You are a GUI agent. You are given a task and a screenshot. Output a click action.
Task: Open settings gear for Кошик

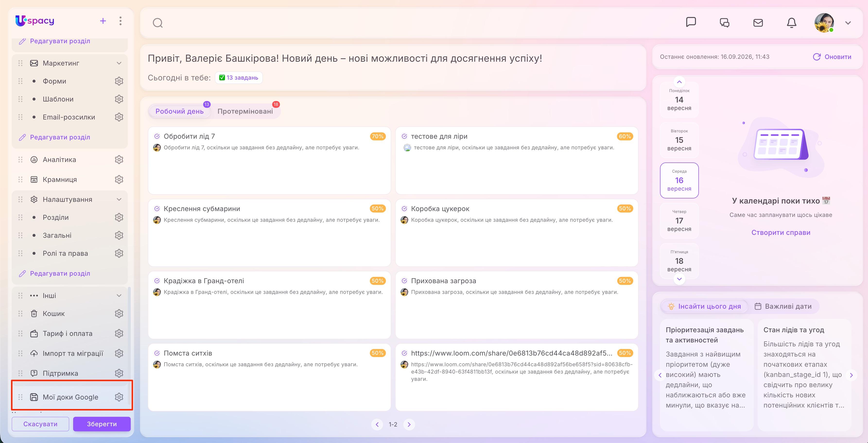click(x=119, y=314)
